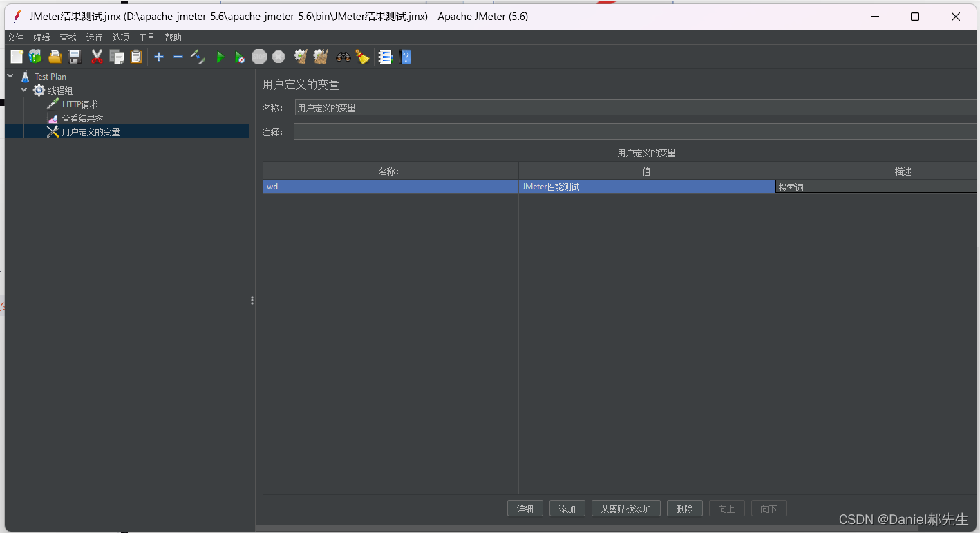Select Test Plan in the tree

pyautogui.click(x=50, y=77)
